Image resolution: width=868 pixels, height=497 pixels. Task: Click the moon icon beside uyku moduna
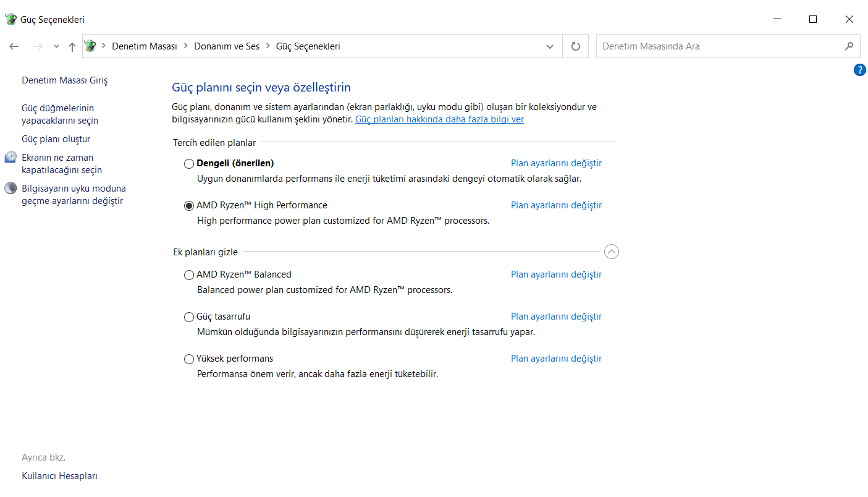[11, 189]
